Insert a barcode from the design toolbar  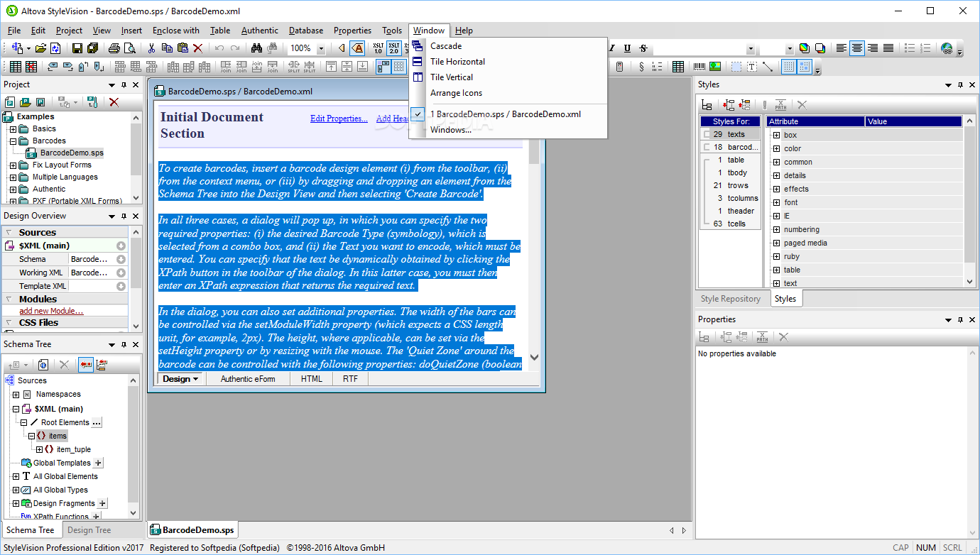[699, 67]
